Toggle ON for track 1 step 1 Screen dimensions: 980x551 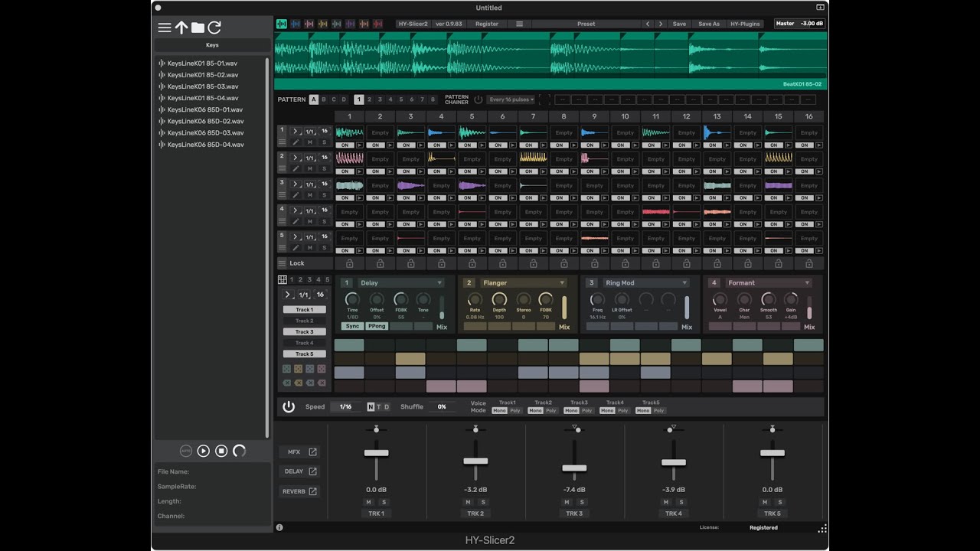346,145
